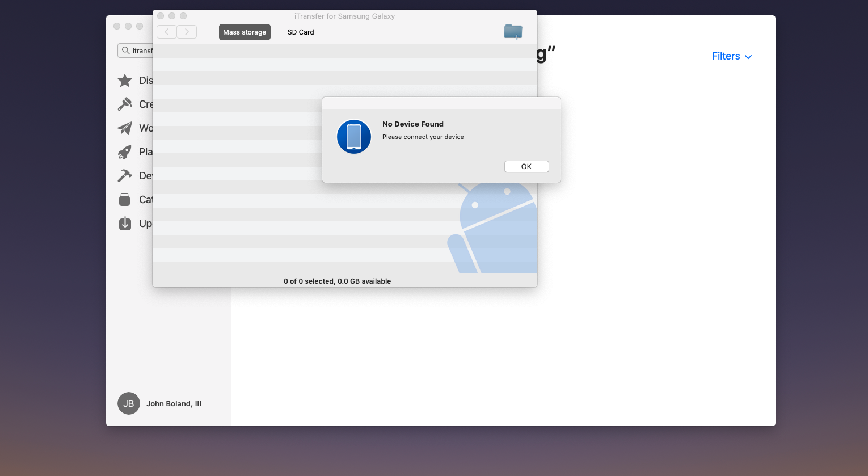Open Categories icon in App Store sidebar
The height and width of the screenshot is (476, 868).
(x=125, y=200)
